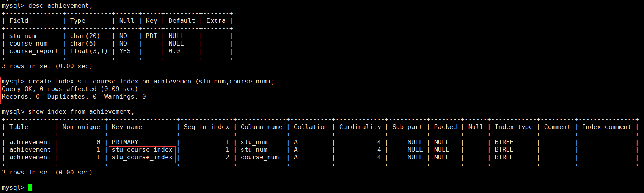Click 'stu_course_index' in the Seq_in_index 1 row
The width and height of the screenshot is (644, 193).
[x=142, y=149]
